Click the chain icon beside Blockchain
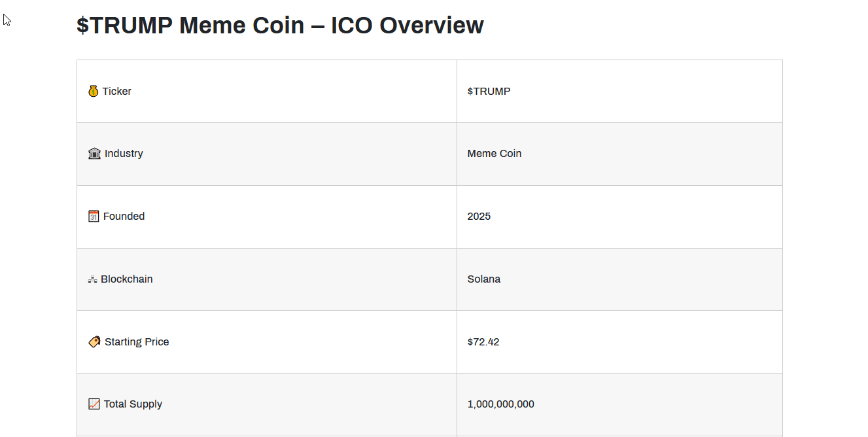Viewport: 868px width, 437px height. pos(93,279)
